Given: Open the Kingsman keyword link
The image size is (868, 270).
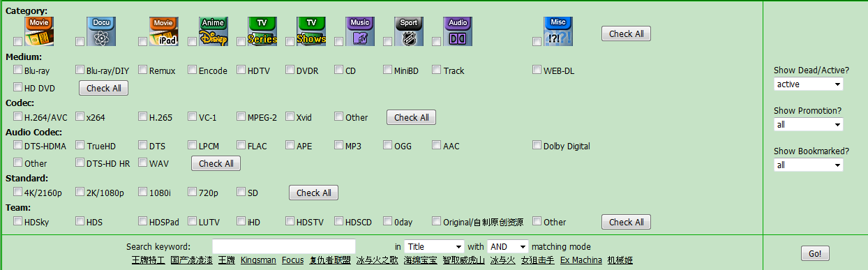Looking at the screenshot, I should coord(258,260).
